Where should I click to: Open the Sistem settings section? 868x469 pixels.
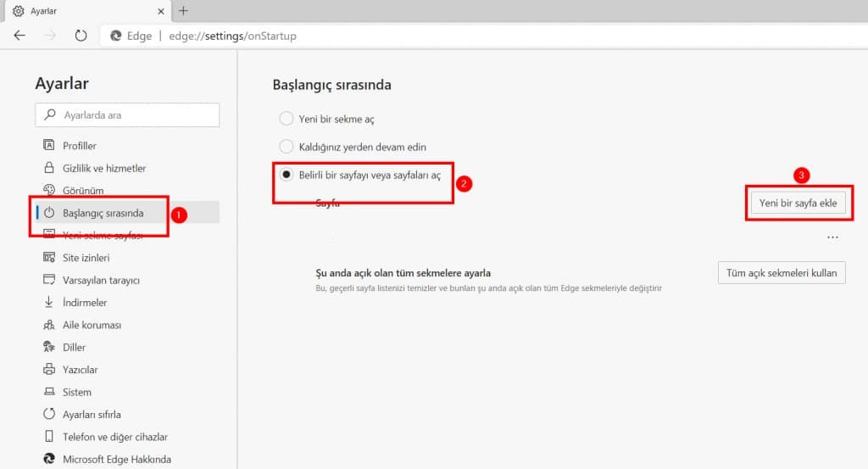click(x=76, y=393)
